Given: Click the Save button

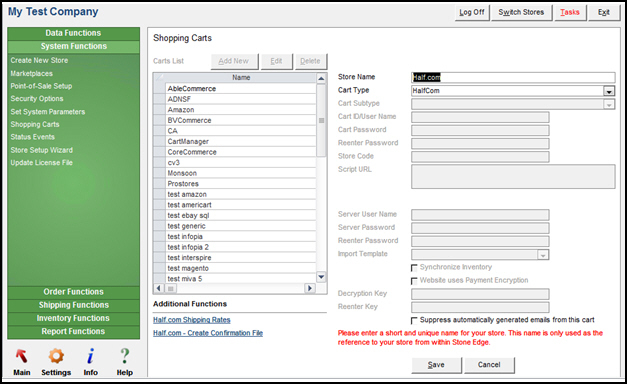Looking at the screenshot, I should point(436,365).
